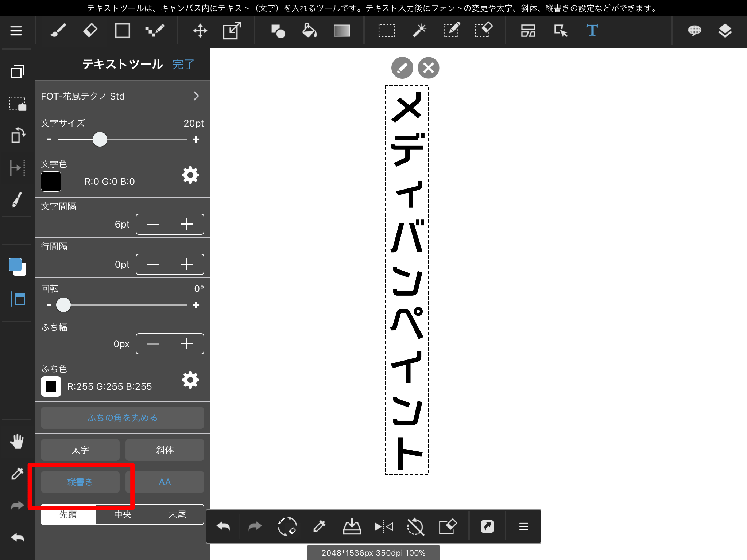The height and width of the screenshot is (560, 747).
Task: Select the rectangular selection tool
Action: [x=387, y=31]
